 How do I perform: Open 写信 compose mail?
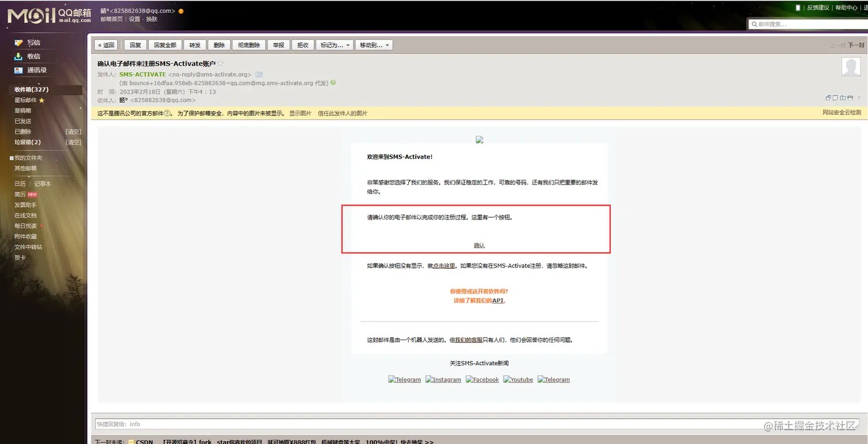click(33, 43)
